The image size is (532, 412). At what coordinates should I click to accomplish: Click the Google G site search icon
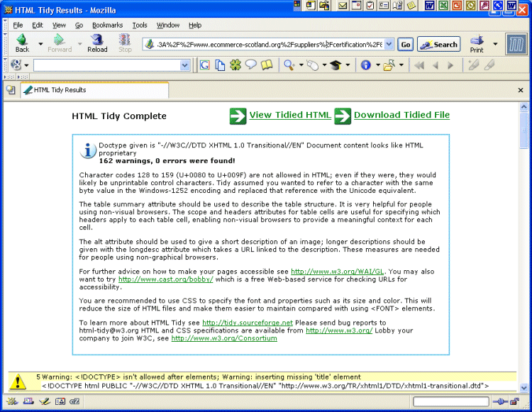coord(204,65)
